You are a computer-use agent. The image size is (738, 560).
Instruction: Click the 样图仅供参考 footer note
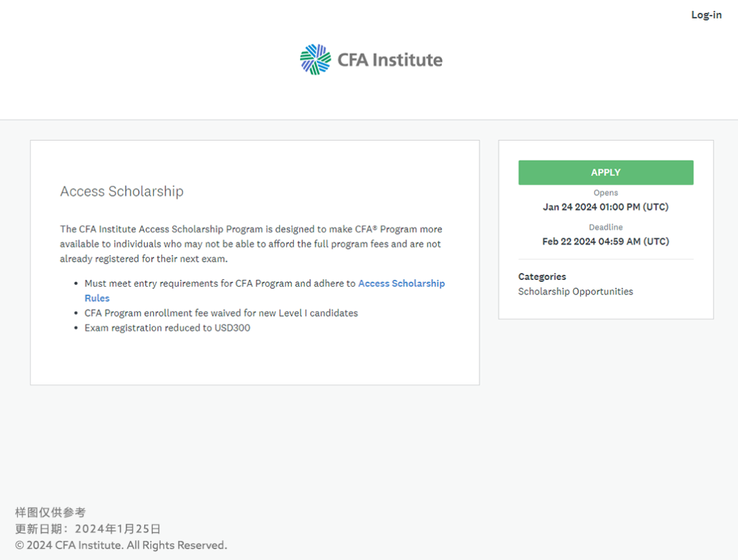pyautogui.click(x=51, y=512)
